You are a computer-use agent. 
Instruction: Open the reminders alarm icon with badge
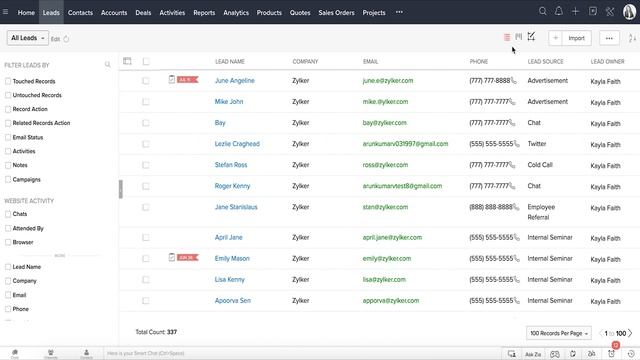pyautogui.click(x=611, y=353)
